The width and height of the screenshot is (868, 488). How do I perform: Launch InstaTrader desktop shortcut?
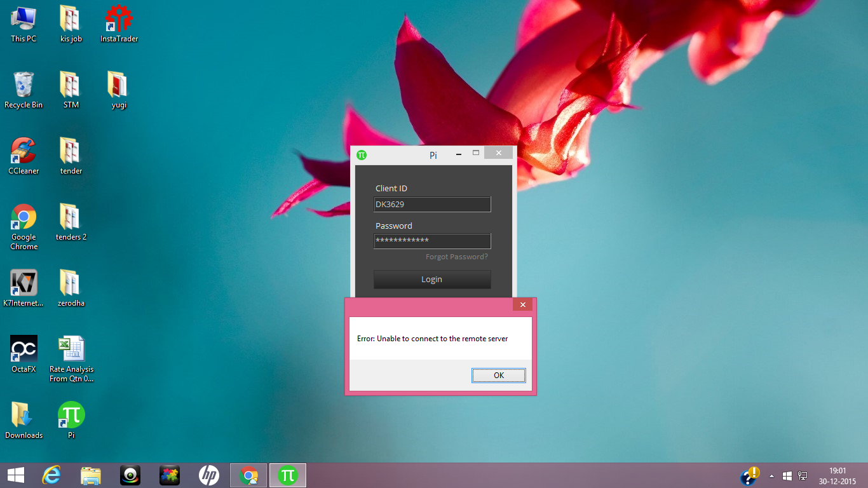[119, 24]
